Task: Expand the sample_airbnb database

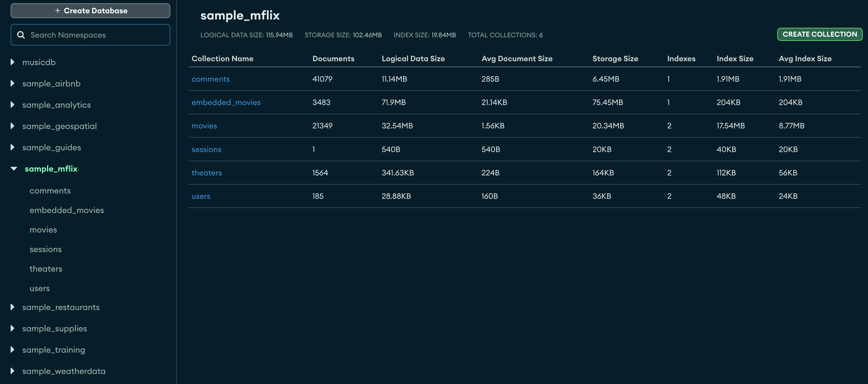Action: pos(12,83)
